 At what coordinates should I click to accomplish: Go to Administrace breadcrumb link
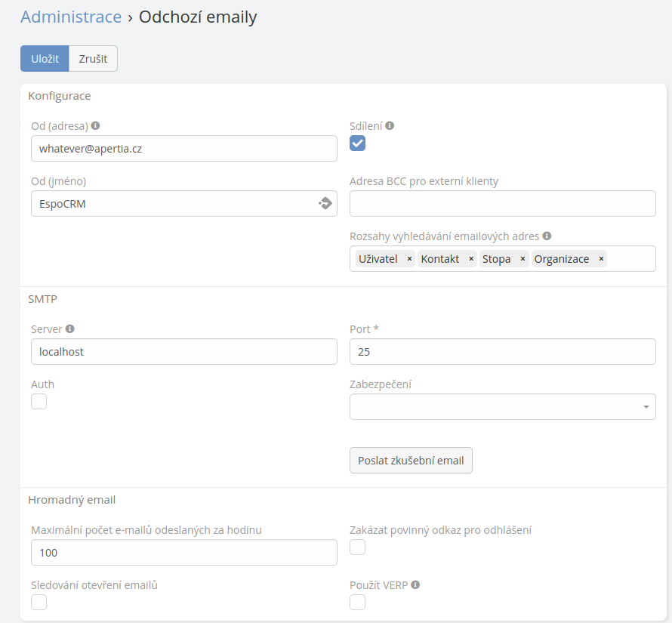[x=71, y=17]
